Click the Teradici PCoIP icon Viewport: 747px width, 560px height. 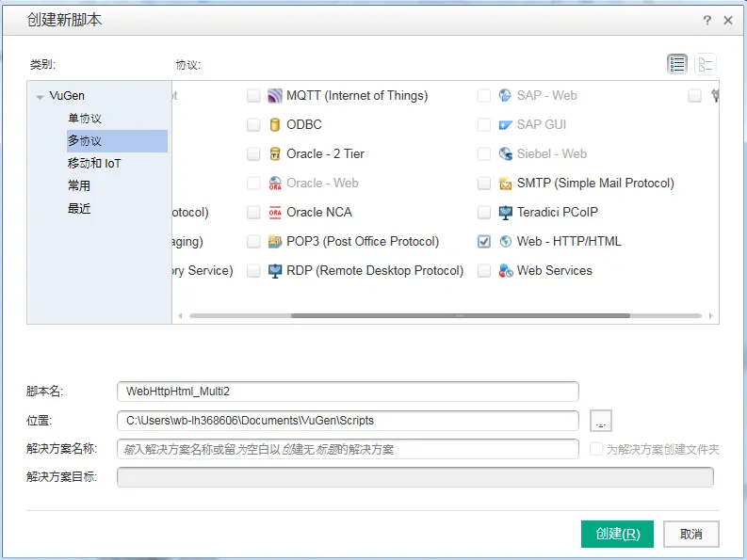(505, 213)
